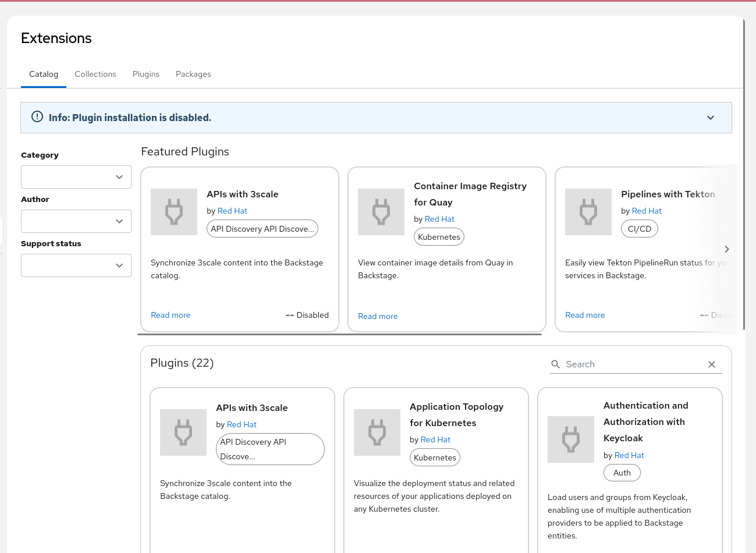The image size is (756, 553).
Task: Click the plug icon on featured APIs with 3scale card
Action: tap(174, 212)
